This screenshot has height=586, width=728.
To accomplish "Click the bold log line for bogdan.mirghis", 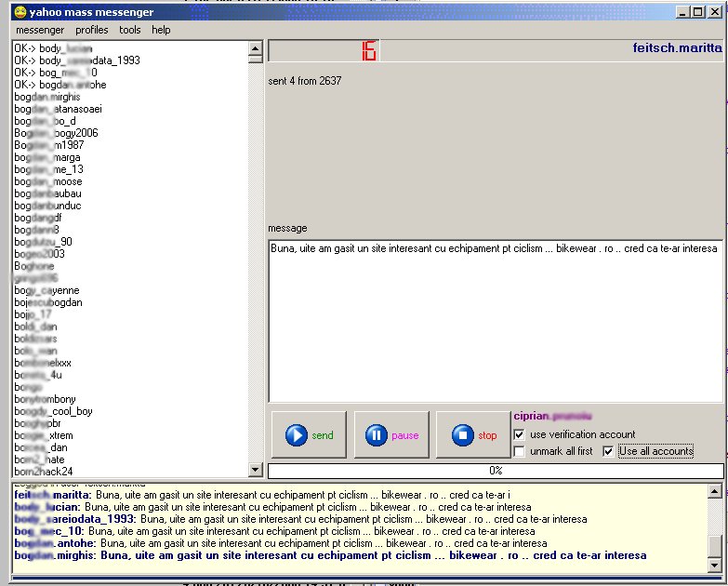I will click(330, 555).
